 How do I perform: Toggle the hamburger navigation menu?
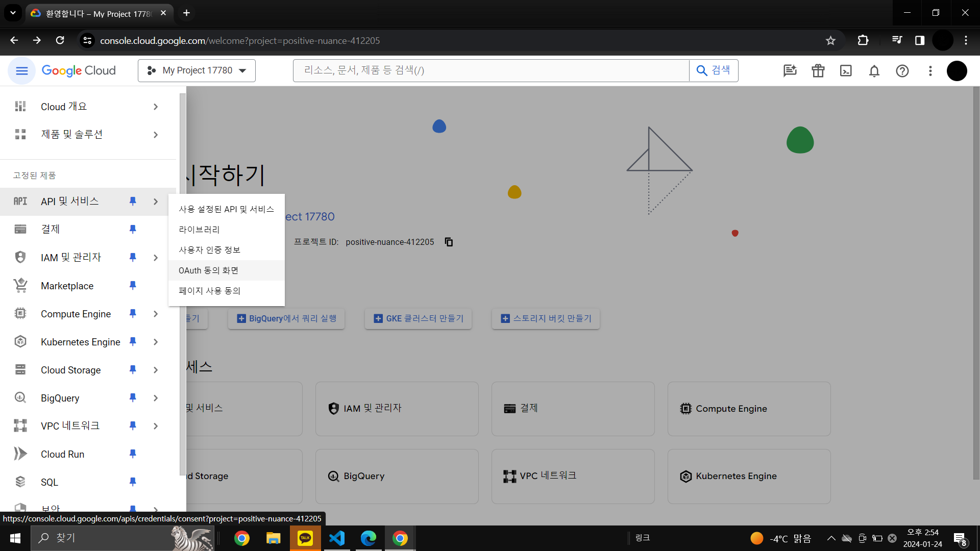pyautogui.click(x=21, y=71)
